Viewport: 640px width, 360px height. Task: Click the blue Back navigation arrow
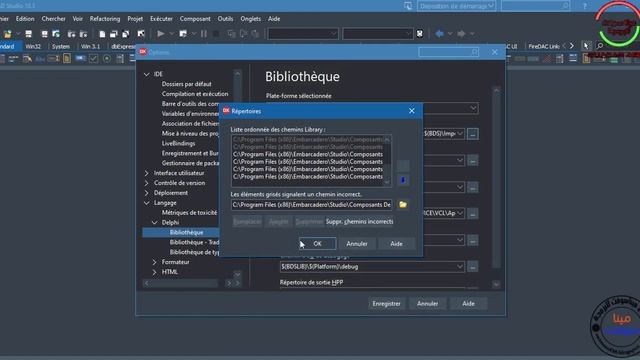point(439,34)
